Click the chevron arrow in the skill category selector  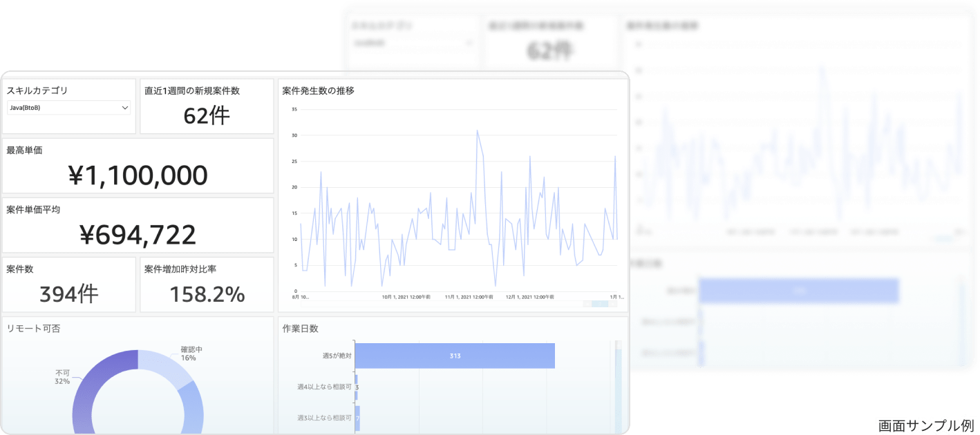(x=125, y=108)
